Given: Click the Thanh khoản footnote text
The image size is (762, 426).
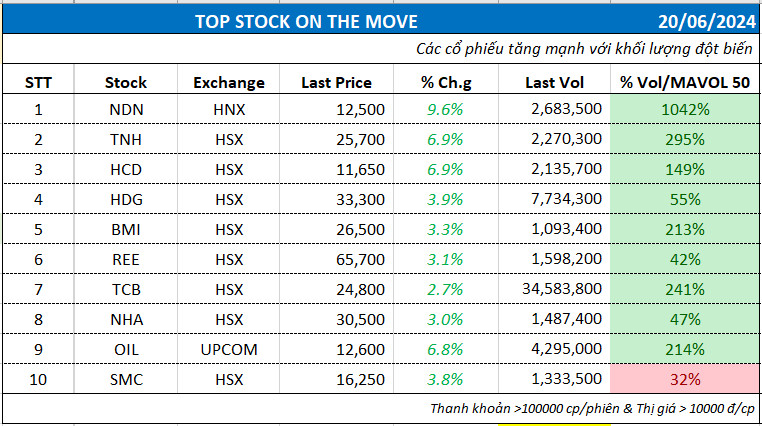Looking at the screenshot, I should point(593,408).
